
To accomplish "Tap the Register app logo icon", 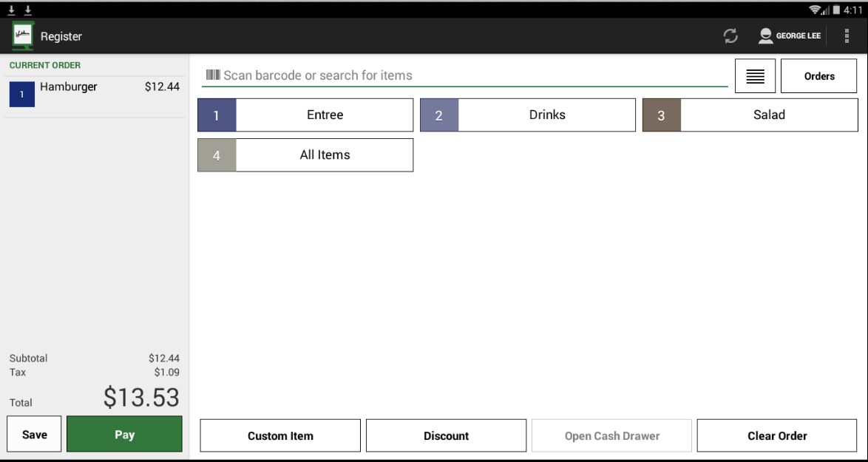I will click(x=23, y=36).
